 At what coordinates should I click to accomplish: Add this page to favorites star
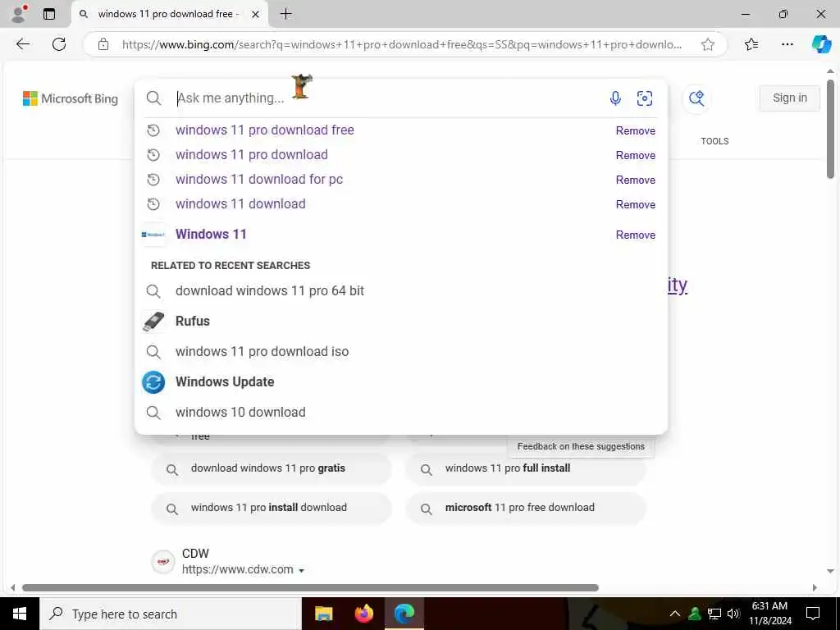pyautogui.click(x=708, y=44)
